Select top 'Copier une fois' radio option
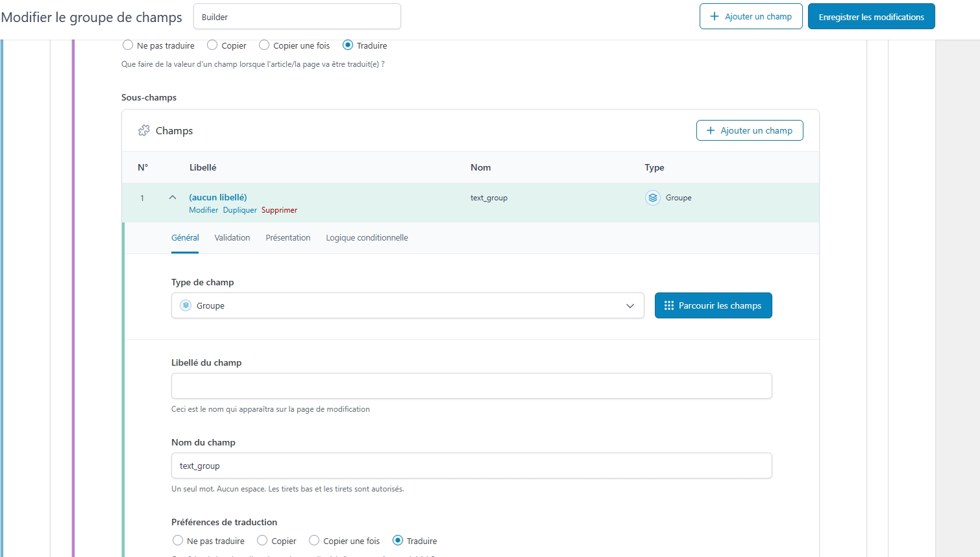Viewport: 980px width, 557px height. [x=264, y=45]
